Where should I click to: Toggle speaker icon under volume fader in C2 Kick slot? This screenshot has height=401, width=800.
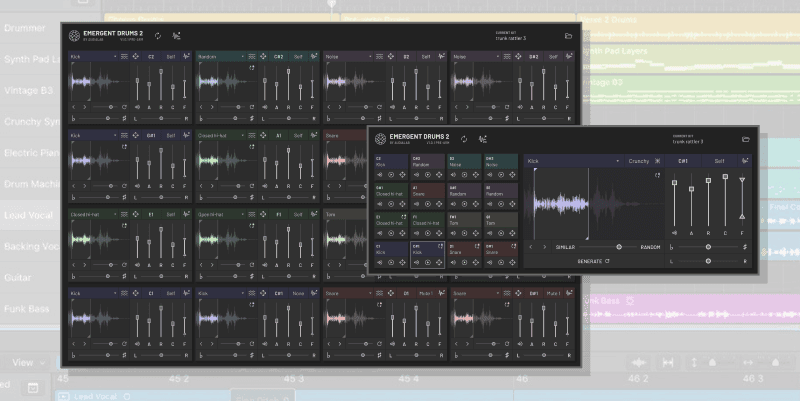[x=137, y=107]
